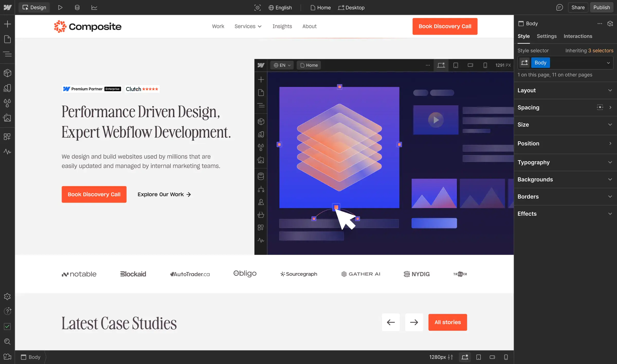Image resolution: width=617 pixels, height=364 pixels.
Task: Open the Pages panel
Action: pyautogui.click(x=7, y=39)
